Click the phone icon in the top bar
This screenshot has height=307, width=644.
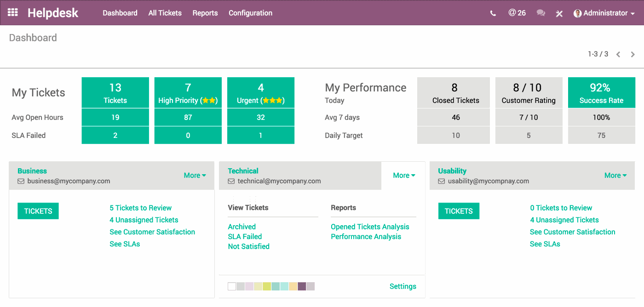click(493, 13)
